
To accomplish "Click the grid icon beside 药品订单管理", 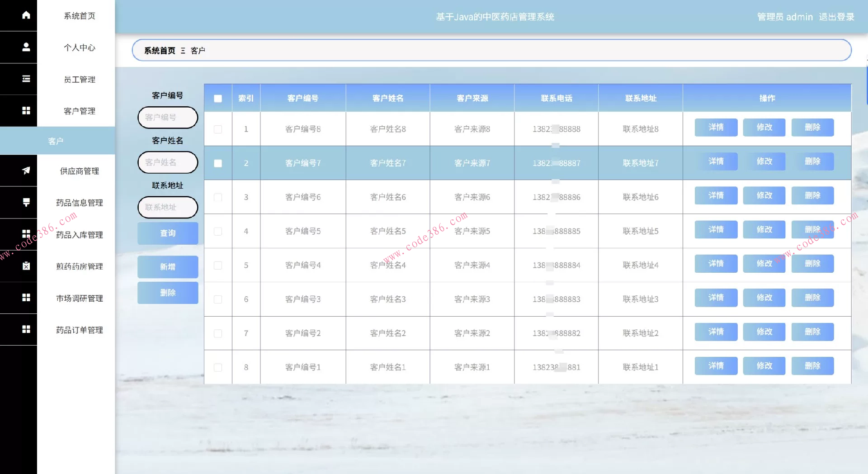I will [x=26, y=329].
